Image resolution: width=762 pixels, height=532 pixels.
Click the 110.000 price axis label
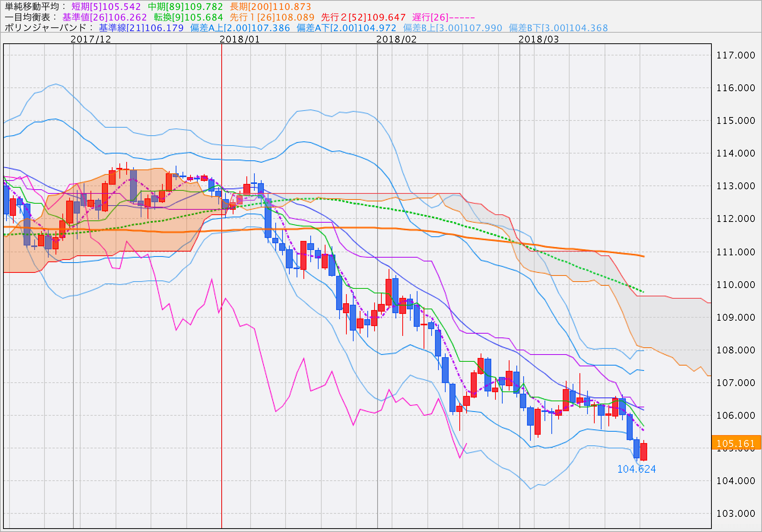pos(736,285)
